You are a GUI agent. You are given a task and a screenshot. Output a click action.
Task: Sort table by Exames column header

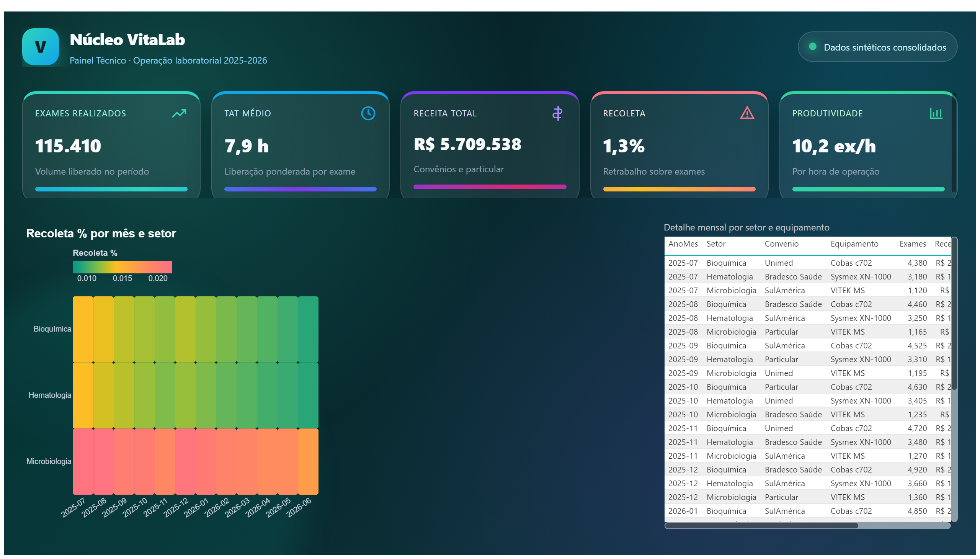pyautogui.click(x=912, y=244)
